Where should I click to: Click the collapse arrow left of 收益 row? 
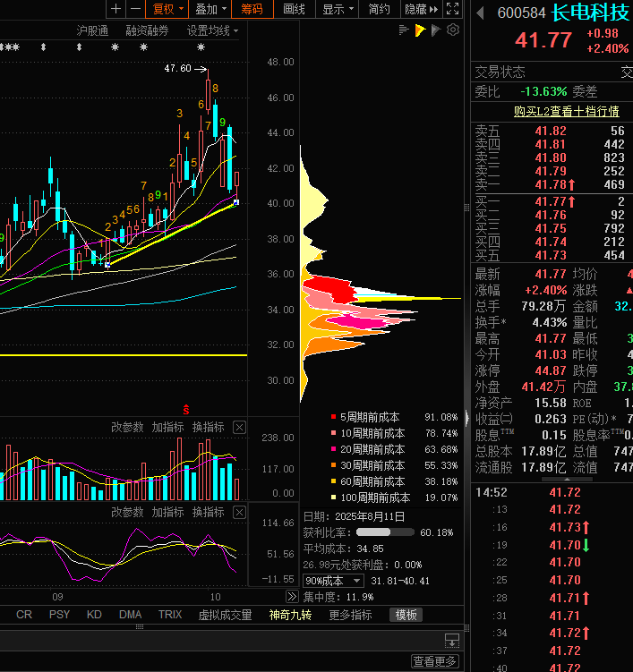(467, 419)
